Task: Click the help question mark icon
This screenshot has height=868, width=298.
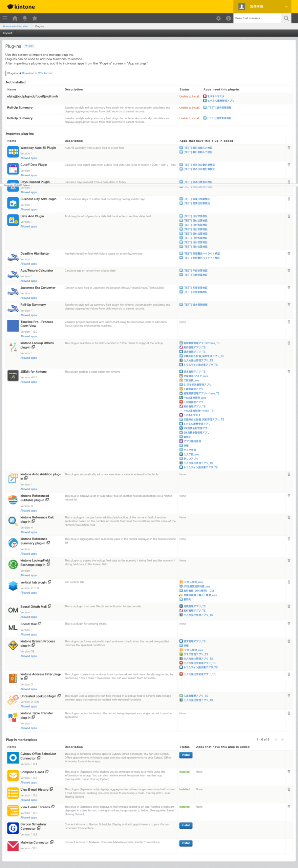Action: tap(228, 18)
